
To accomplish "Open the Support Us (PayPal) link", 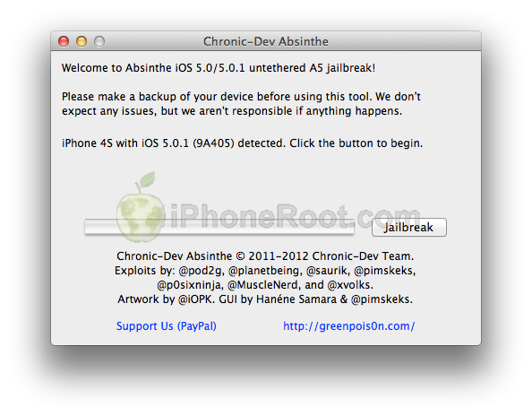I will 167,326.
